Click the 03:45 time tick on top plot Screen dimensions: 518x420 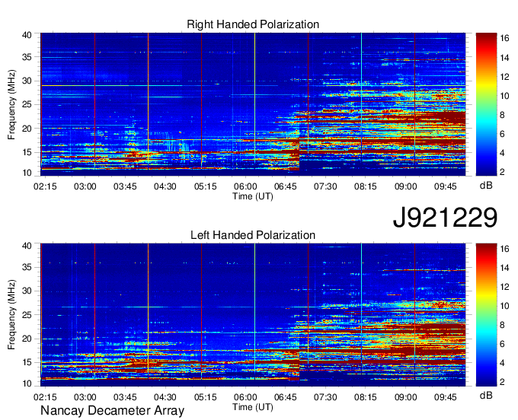pyautogui.click(x=125, y=186)
